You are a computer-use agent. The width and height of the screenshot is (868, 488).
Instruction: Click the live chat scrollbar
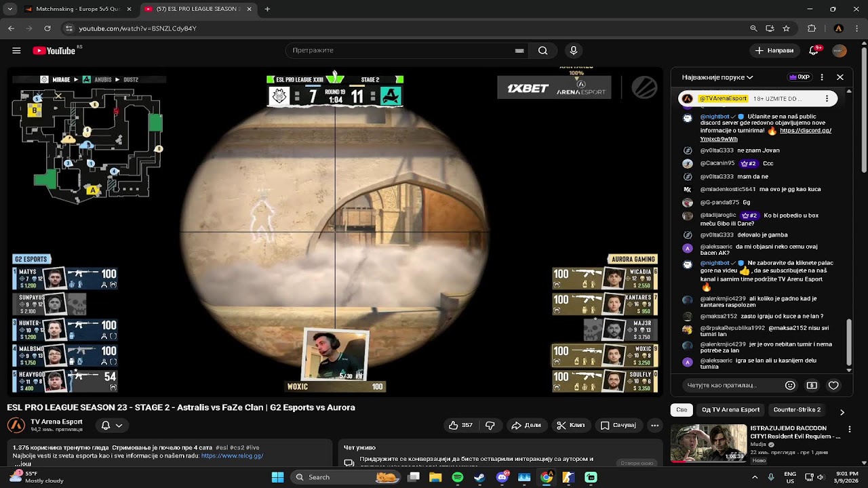(x=850, y=342)
